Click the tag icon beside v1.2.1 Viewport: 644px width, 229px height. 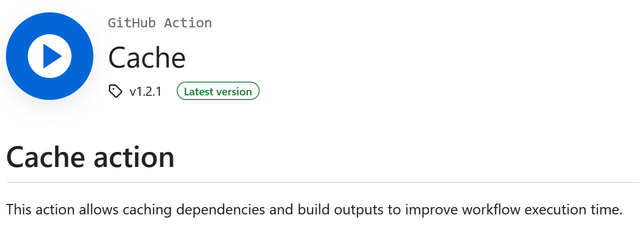(x=115, y=91)
